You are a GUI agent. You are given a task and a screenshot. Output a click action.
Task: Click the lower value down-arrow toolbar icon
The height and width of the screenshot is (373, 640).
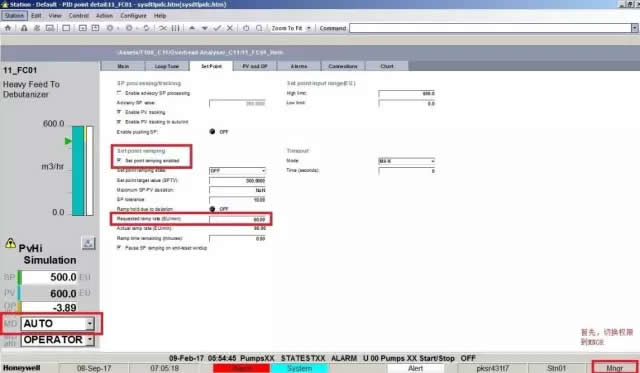coord(205,28)
